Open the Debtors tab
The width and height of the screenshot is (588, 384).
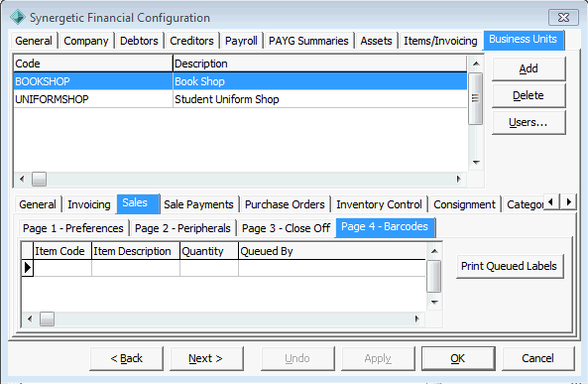[x=139, y=41]
